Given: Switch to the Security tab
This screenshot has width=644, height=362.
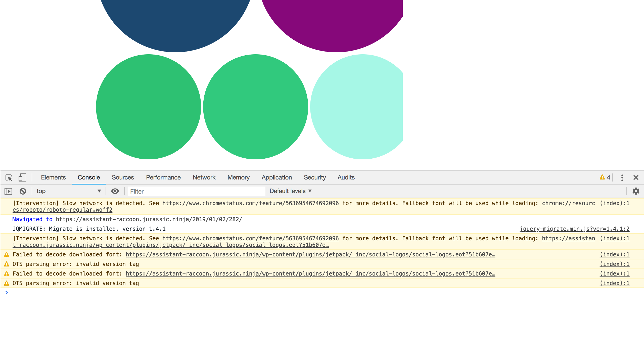Looking at the screenshot, I should click(x=314, y=177).
